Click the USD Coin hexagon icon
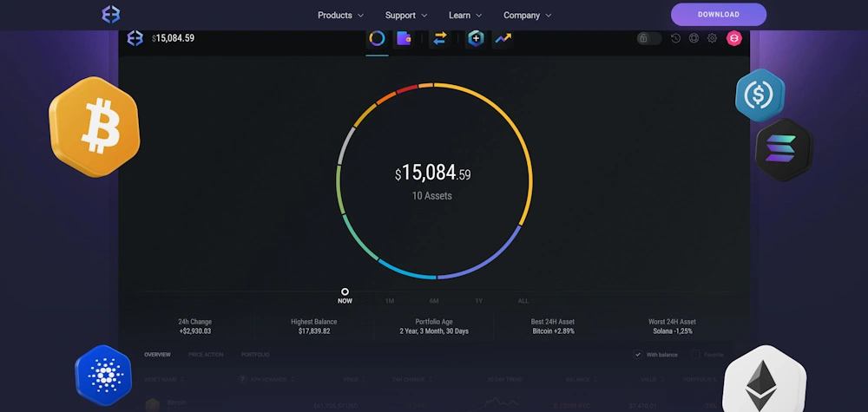868x412 pixels. [x=760, y=95]
